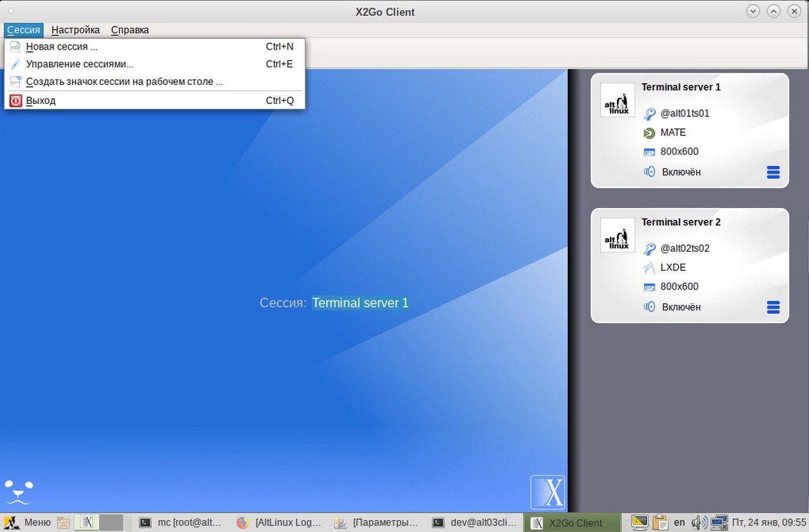Click Включён sound label on Terminal server 2
The height and width of the screenshot is (532, 809).
(x=681, y=307)
